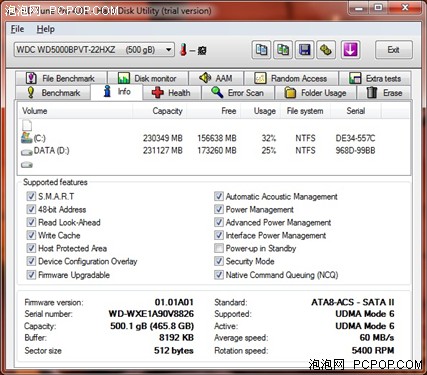Toggle the Power Management checkbox

point(219,209)
